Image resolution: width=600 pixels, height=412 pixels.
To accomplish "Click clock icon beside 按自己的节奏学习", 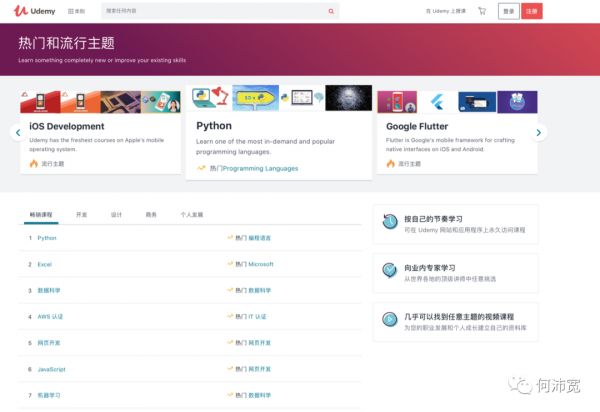I will (389, 223).
